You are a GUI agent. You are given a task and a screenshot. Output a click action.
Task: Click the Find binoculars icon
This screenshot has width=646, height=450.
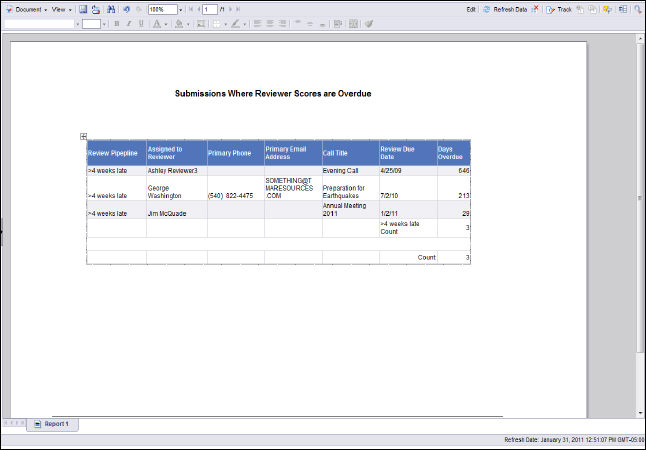point(109,8)
